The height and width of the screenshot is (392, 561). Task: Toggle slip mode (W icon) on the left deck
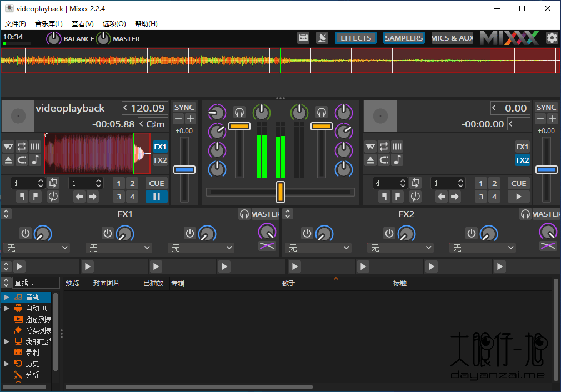[8, 147]
